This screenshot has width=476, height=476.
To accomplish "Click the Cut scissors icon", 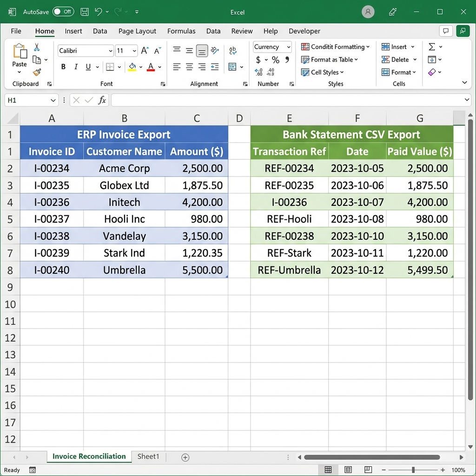I will (x=37, y=47).
